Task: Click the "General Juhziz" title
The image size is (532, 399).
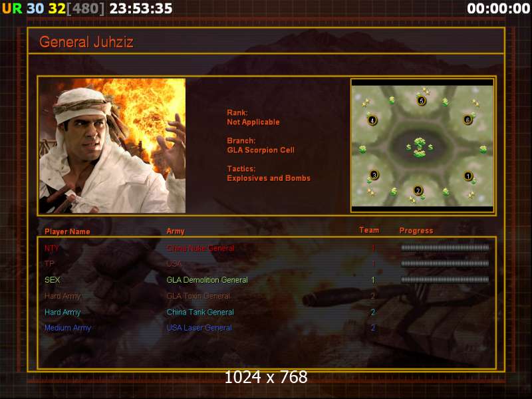Action: tap(86, 42)
